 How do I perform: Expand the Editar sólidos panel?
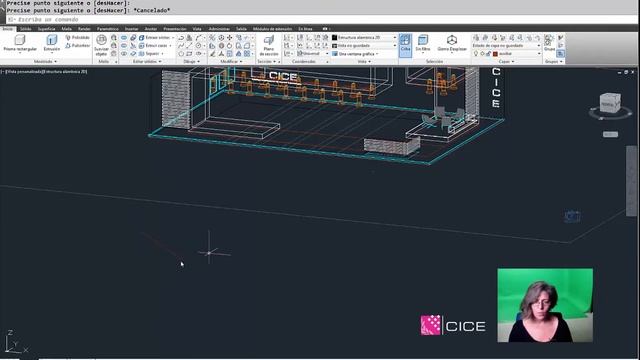(x=147, y=62)
